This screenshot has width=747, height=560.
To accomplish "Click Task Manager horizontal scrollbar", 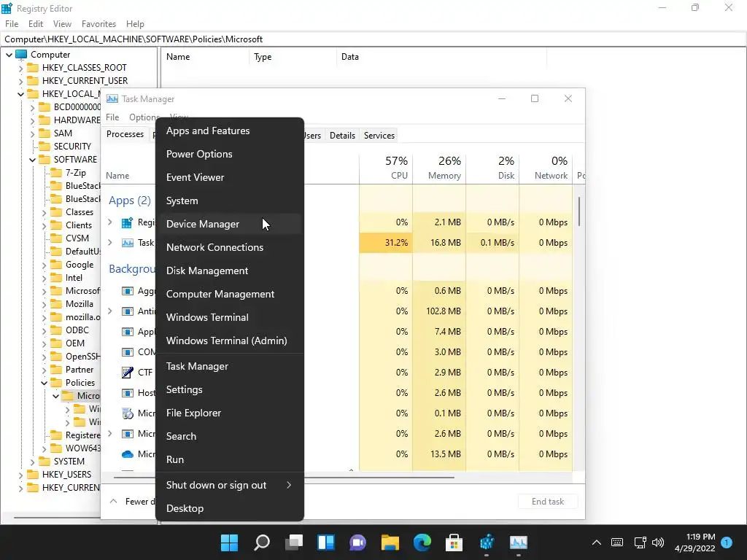I will [x=284, y=477].
